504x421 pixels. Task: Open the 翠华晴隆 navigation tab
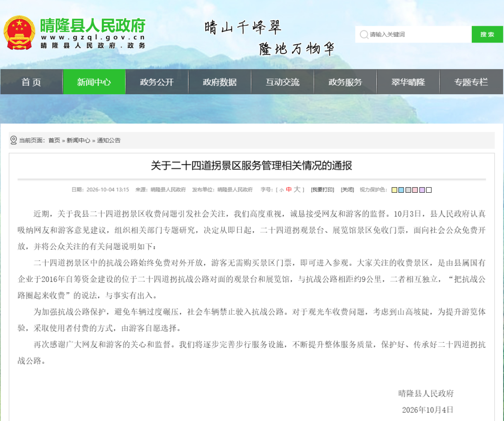tap(408, 82)
